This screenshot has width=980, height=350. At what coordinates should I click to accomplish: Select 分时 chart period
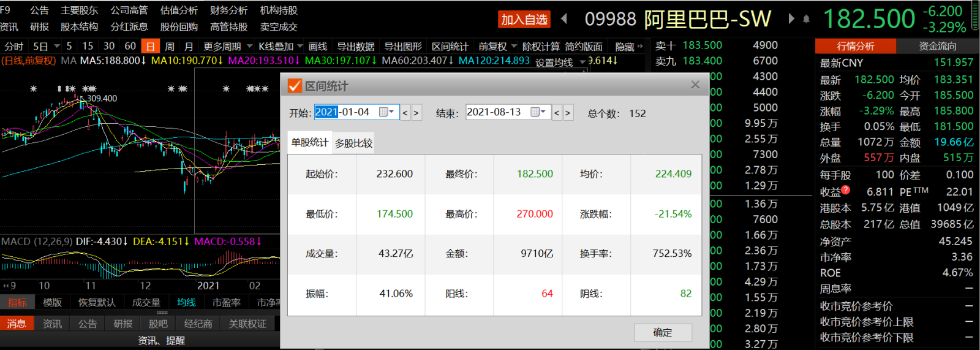[x=13, y=47]
